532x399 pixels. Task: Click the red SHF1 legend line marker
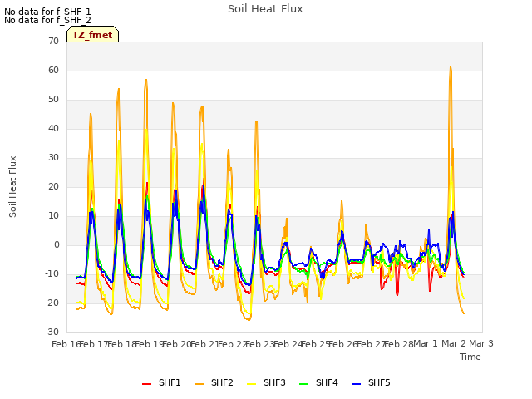point(146,384)
